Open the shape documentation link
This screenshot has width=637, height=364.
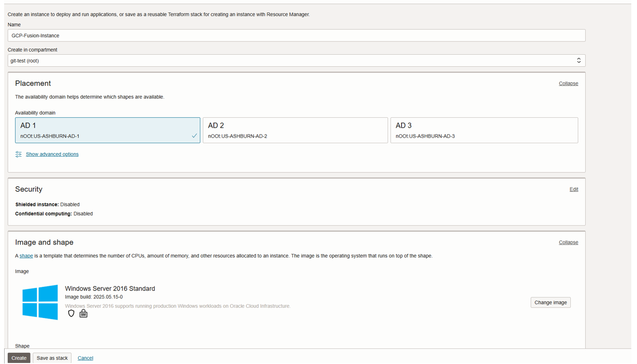(x=26, y=256)
